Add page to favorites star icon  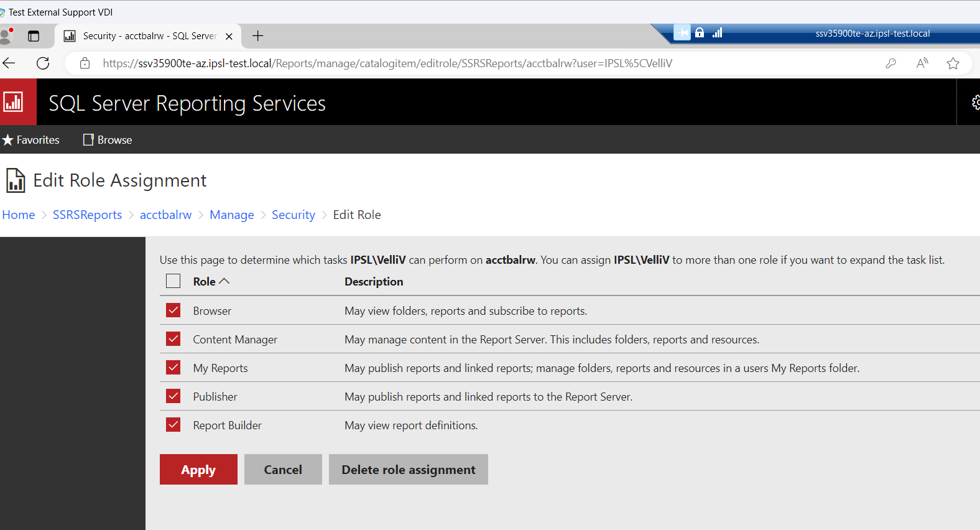pyautogui.click(x=953, y=63)
